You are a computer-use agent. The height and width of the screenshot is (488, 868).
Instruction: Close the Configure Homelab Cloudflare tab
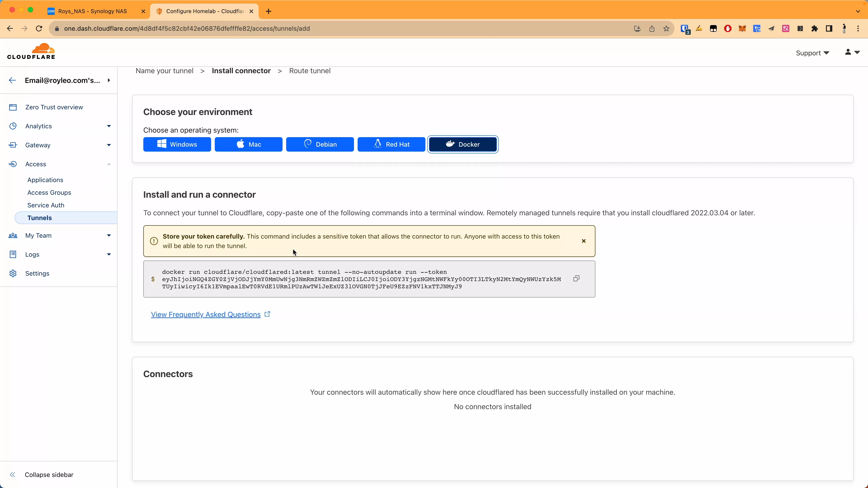pyautogui.click(x=251, y=11)
